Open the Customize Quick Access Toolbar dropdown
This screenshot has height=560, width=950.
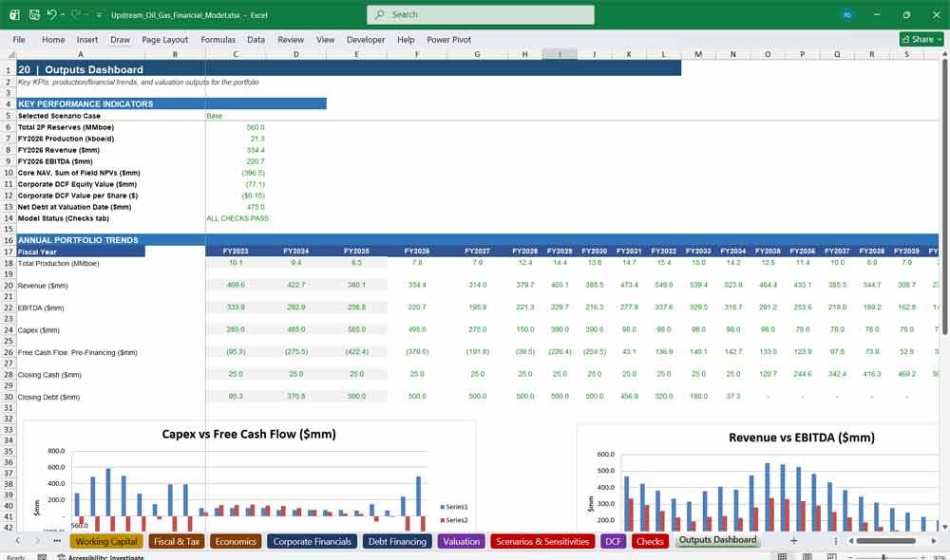[x=99, y=14]
